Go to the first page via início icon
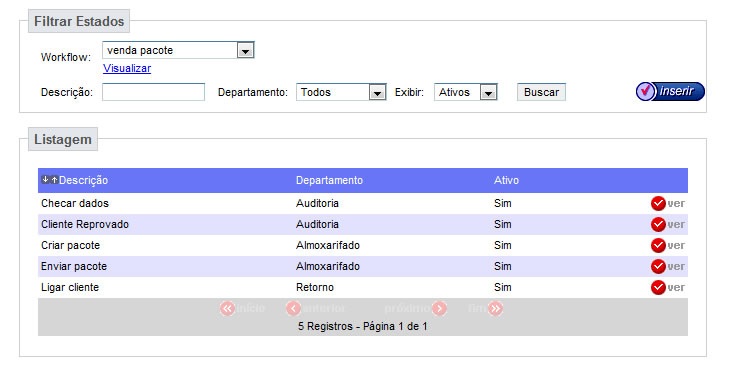 pyautogui.click(x=227, y=308)
